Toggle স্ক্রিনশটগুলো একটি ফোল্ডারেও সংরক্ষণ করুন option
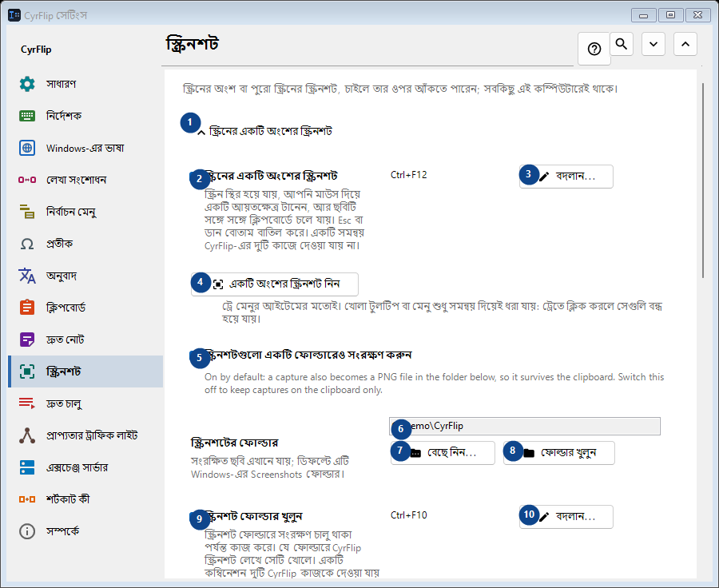Screen dimensions: 719x588 point(301,356)
